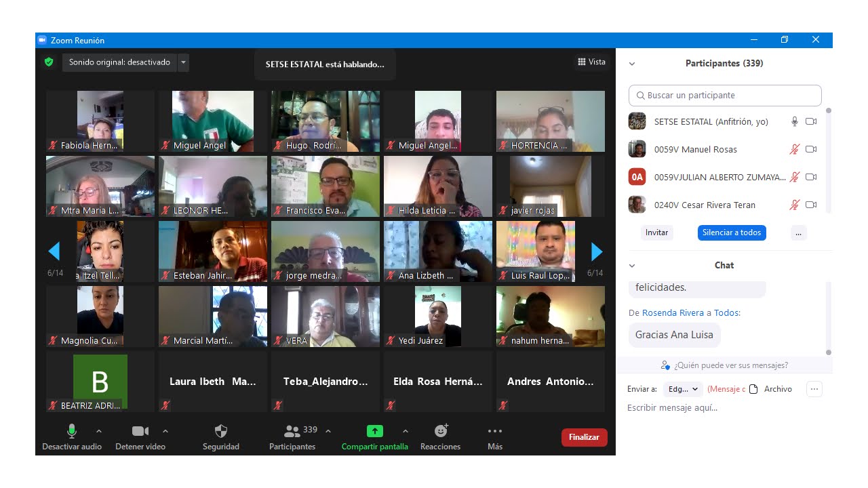Select Andres Antonio... participant tile
The image size is (868, 488).
551,382
